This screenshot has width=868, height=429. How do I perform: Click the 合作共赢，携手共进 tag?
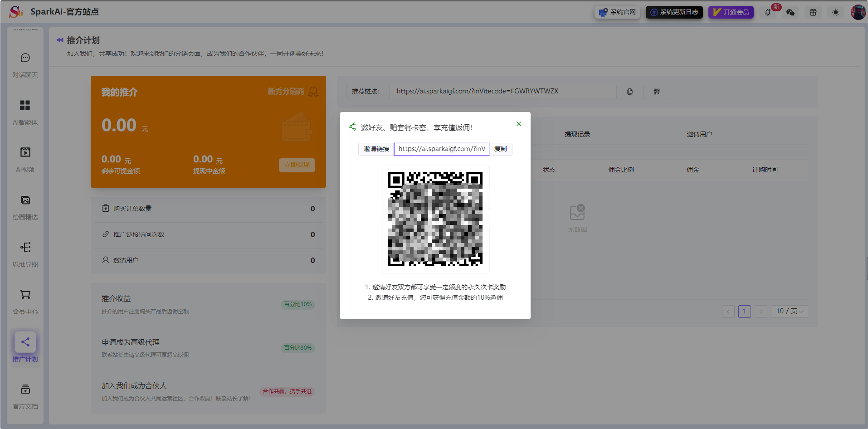pyautogui.click(x=288, y=391)
